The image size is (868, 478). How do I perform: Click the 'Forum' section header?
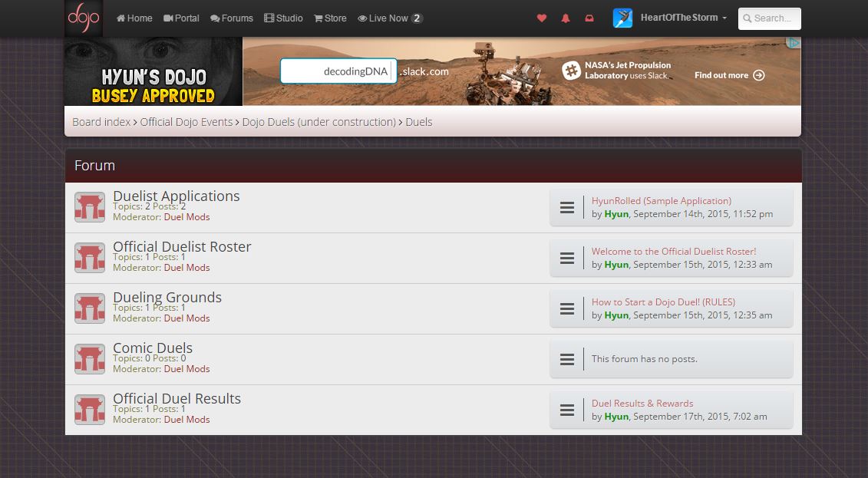coord(94,166)
